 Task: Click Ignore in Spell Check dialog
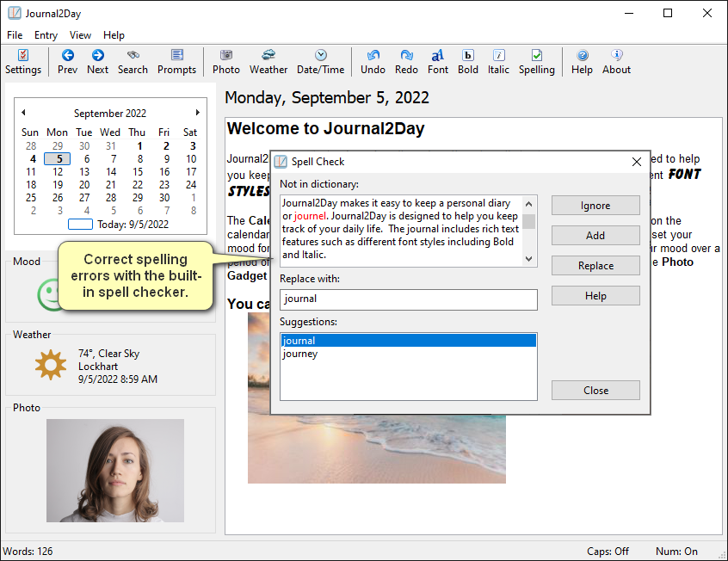click(x=595, y=206)
